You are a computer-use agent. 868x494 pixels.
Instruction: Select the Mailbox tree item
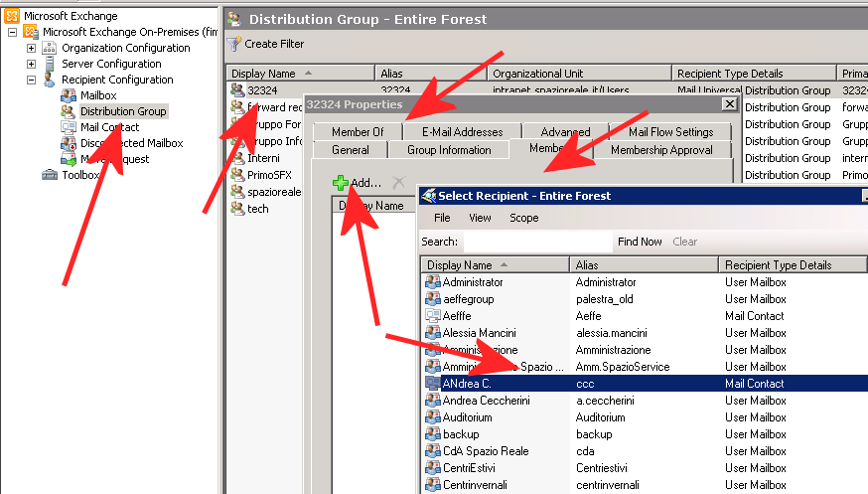98,95
